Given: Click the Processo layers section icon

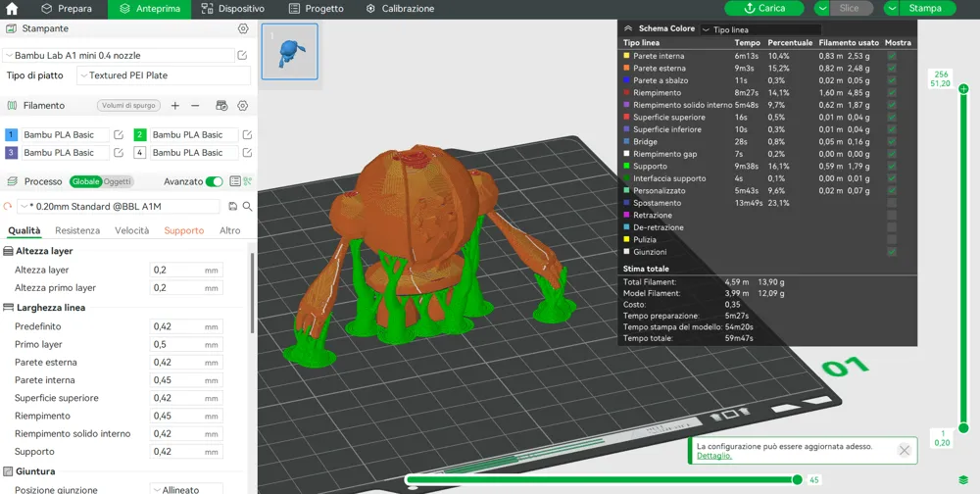Looking at the screenshot, I should pos(11,181).
